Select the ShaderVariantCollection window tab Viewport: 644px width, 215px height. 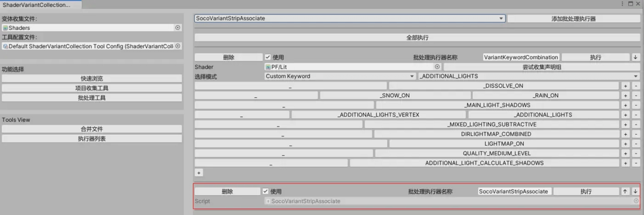(40, 5)
